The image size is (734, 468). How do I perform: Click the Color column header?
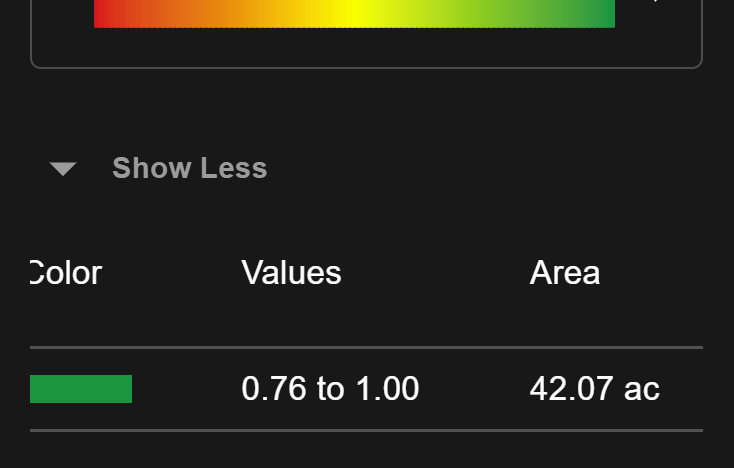pos(65,272)
